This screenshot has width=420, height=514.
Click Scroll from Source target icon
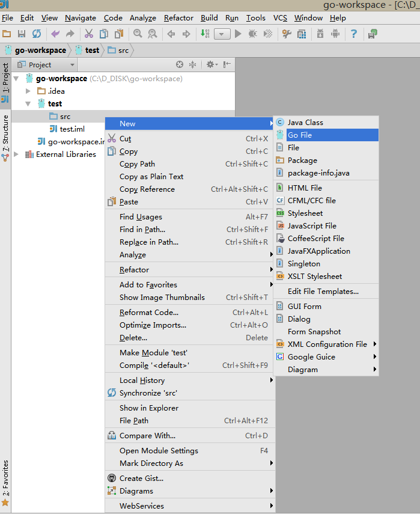[x=180, y=64]
